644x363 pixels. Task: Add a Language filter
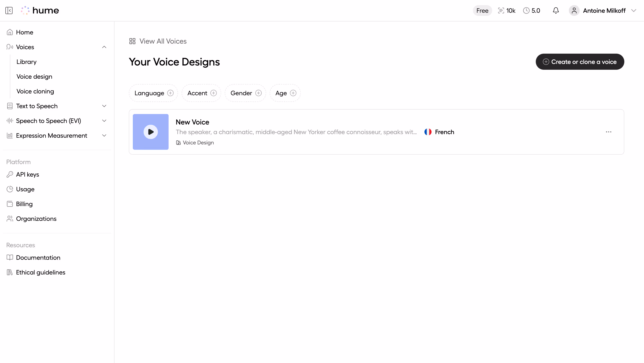[170, 93]
